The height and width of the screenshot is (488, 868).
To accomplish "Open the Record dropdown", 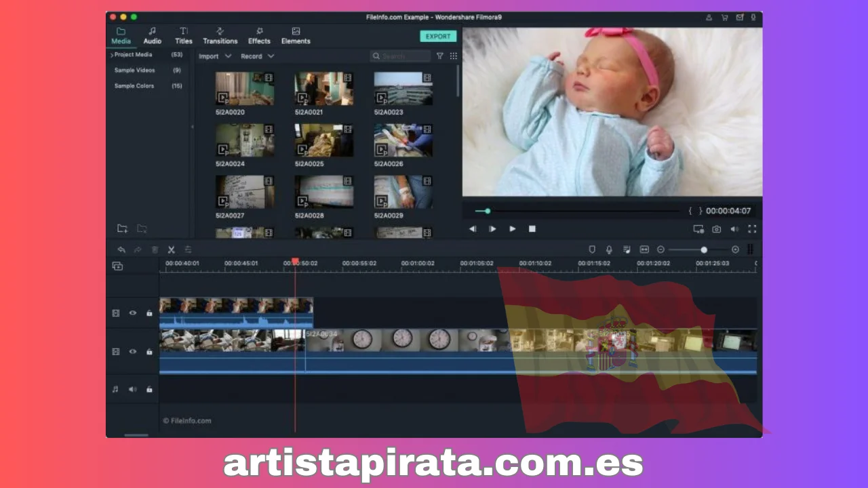I will (x=258, y=56).
